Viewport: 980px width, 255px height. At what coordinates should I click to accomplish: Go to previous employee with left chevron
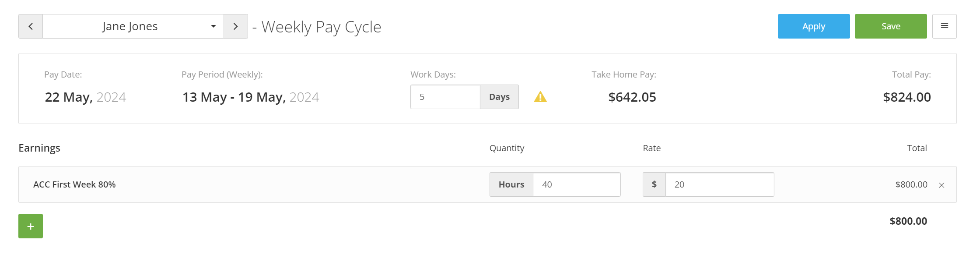coord(31,26)
